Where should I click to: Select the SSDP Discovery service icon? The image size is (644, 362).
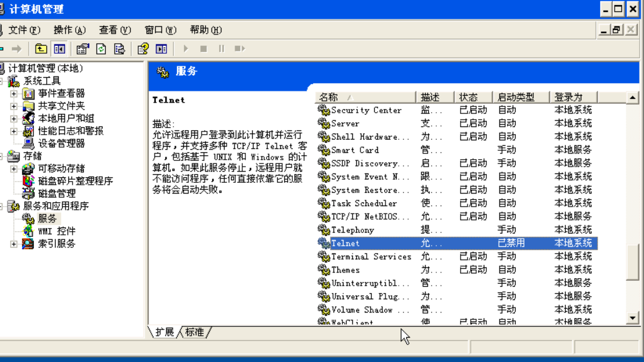click(x=324, y=163)
